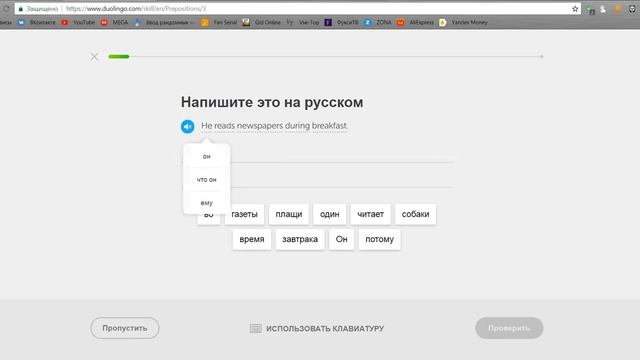Image resolution: width=640 pixels, height=360 pixels.
Task: Click the word He in the sentence
Action: click(x=207, y=126)
